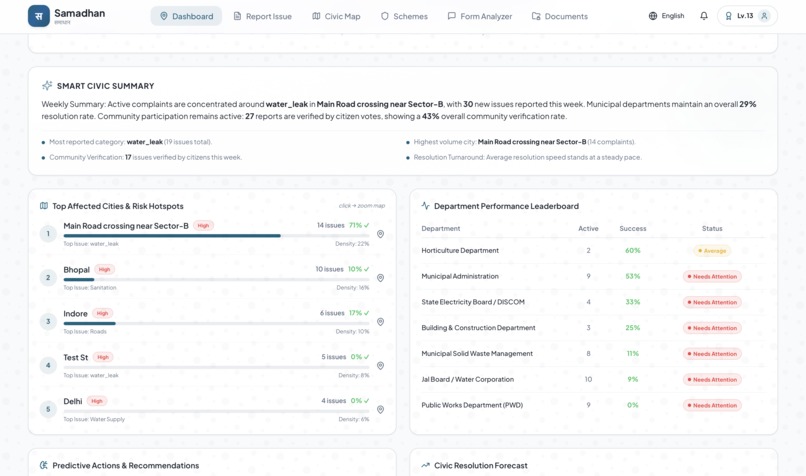806x476 pixels.
Task: Click Municipal Administration row name
Action: click(x=460, y=276)
